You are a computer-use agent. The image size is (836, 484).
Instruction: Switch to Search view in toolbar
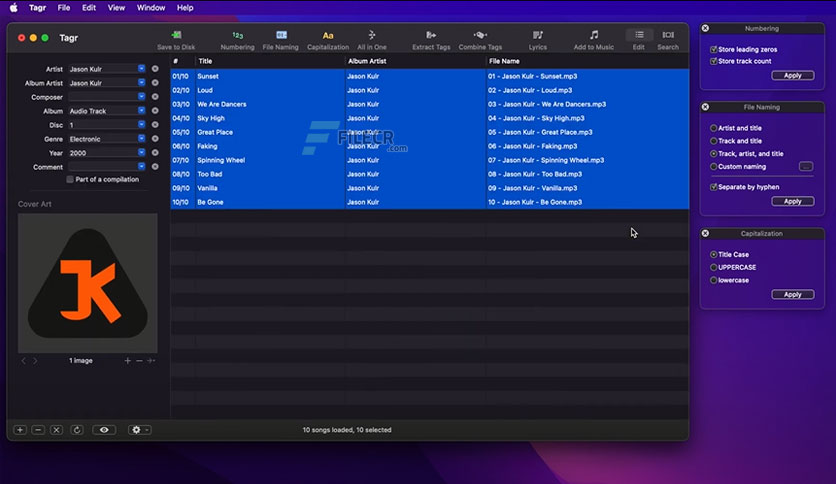(x=668, y=35)
